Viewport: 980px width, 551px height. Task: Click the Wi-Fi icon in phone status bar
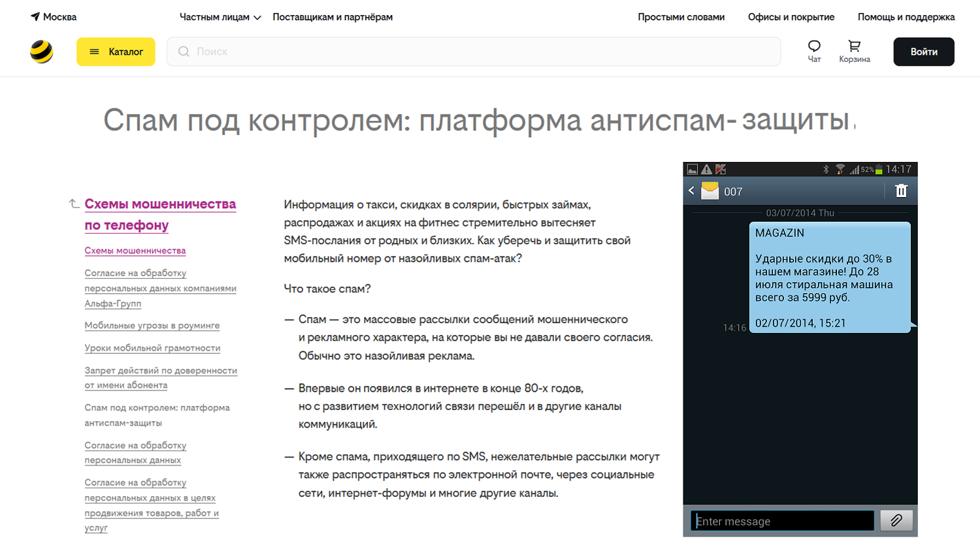coord(840,169)
